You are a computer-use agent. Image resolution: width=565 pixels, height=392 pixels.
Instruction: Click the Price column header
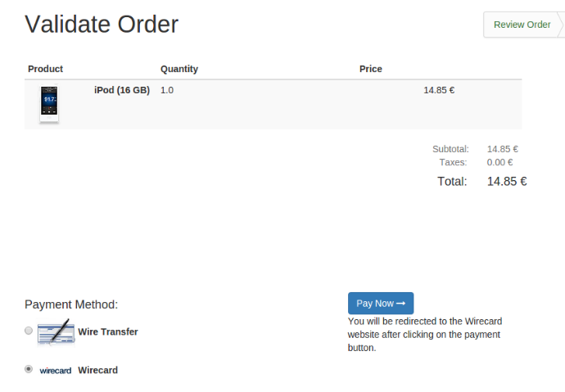[x=370, y=69]
